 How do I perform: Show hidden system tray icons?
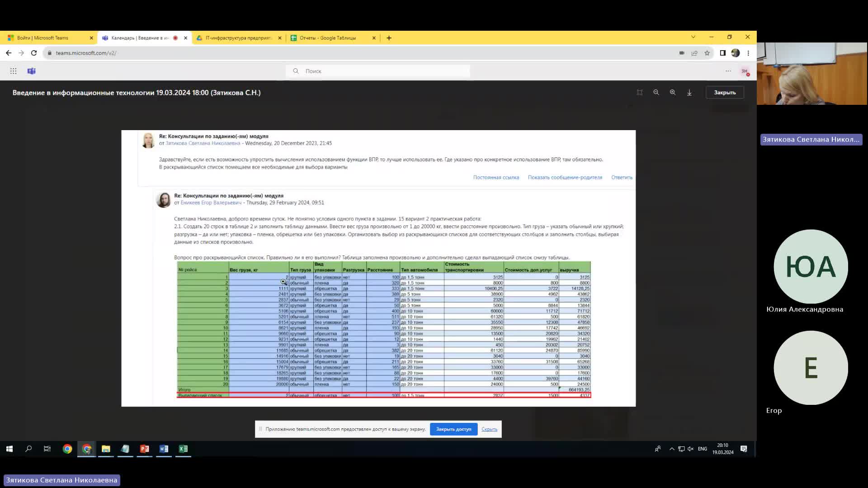tap(672, 449)
